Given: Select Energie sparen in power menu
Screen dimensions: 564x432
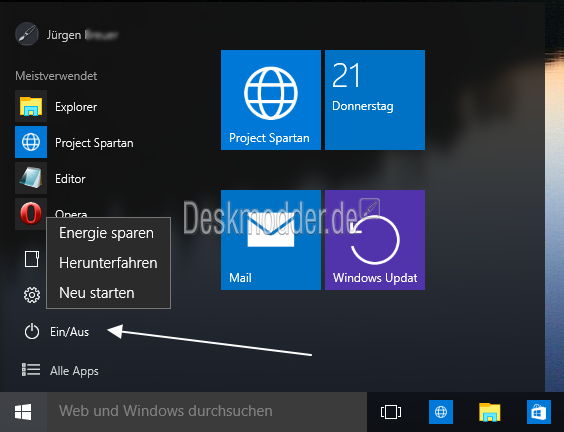Looking at the screenshot, I should pyautogui.click(x=108, y=233).
